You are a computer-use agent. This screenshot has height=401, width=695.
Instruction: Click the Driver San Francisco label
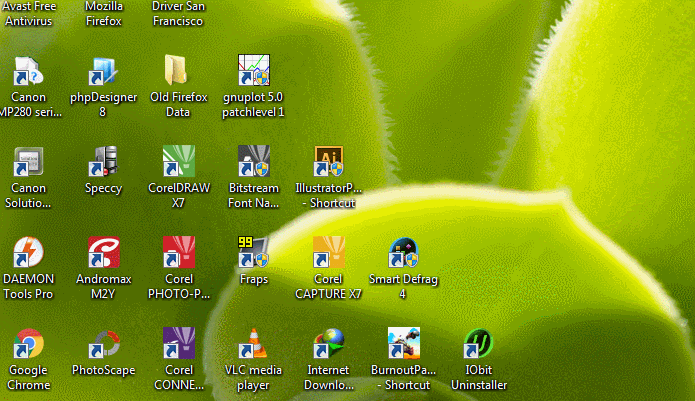pos(178,14)
